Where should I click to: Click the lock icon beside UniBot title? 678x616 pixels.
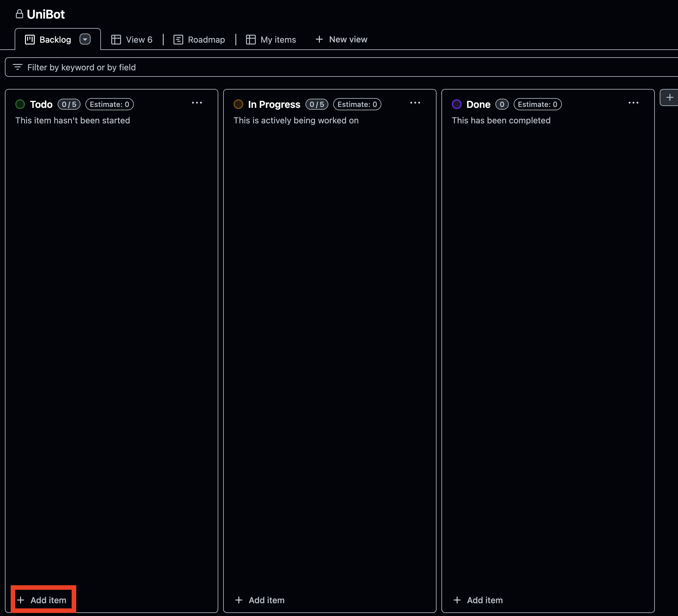pos(20,14)
